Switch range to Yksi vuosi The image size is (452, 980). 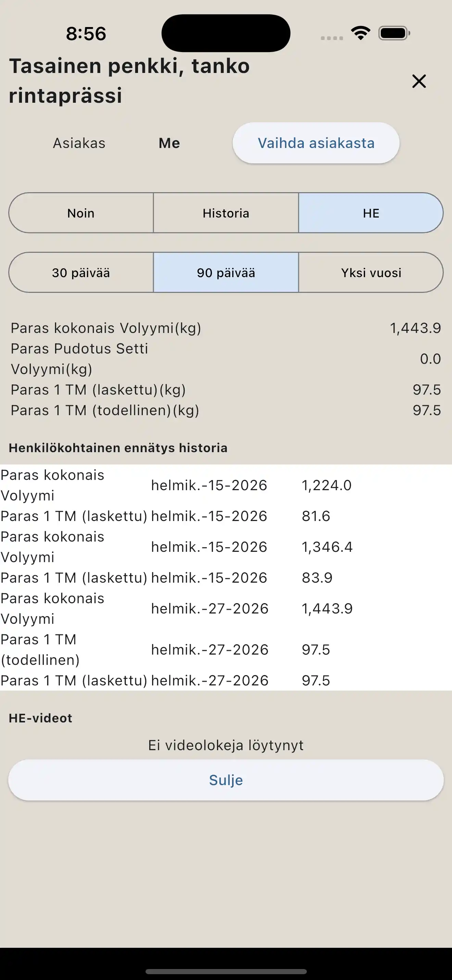tap(371, 273)
